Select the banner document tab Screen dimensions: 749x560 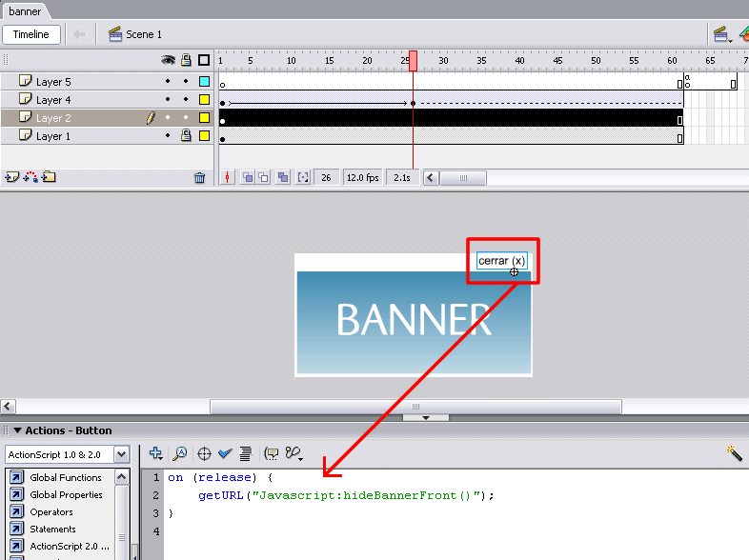coord(25,11)
